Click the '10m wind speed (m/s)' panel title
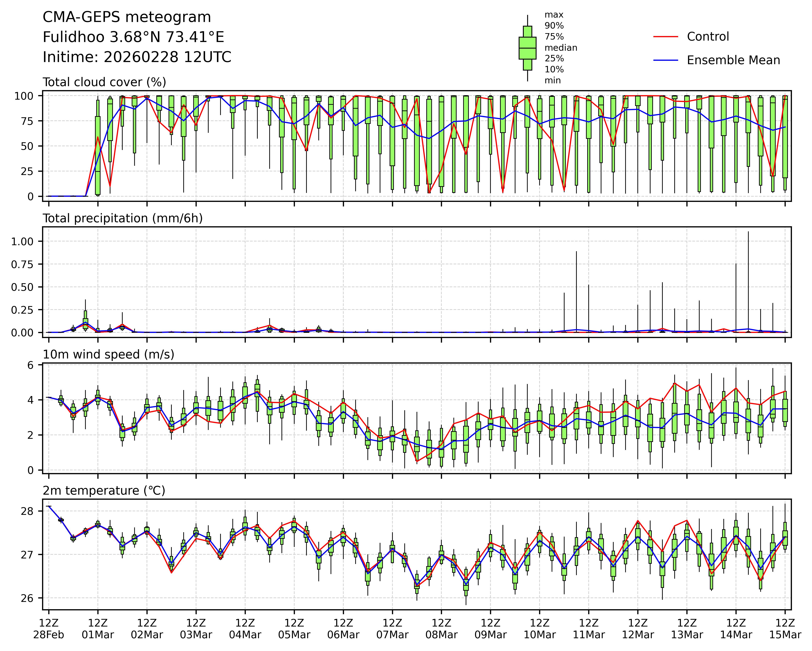The height and width of the screenshot is (651, 812). [x=108, y=355]
